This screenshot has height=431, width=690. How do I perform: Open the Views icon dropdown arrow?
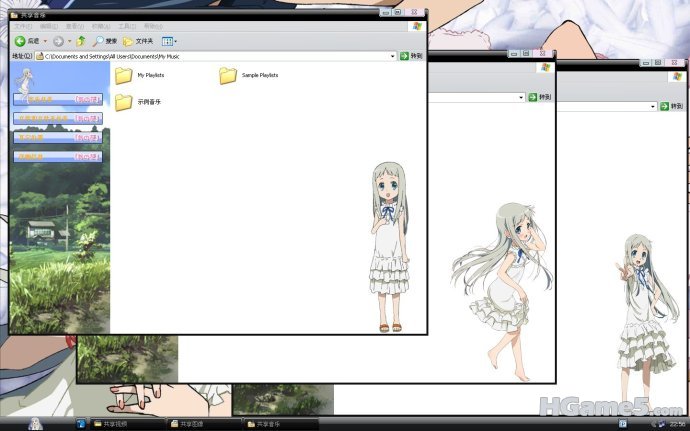[176, 41]
